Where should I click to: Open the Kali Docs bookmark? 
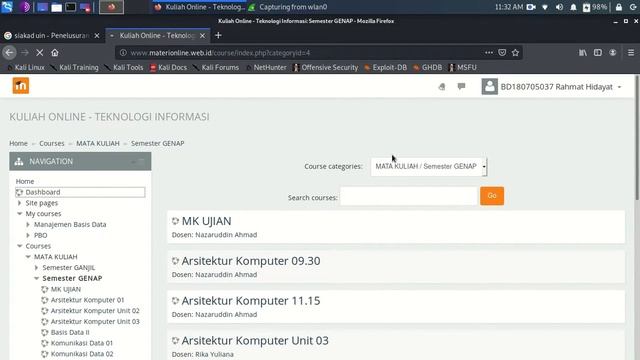[168, 67]
